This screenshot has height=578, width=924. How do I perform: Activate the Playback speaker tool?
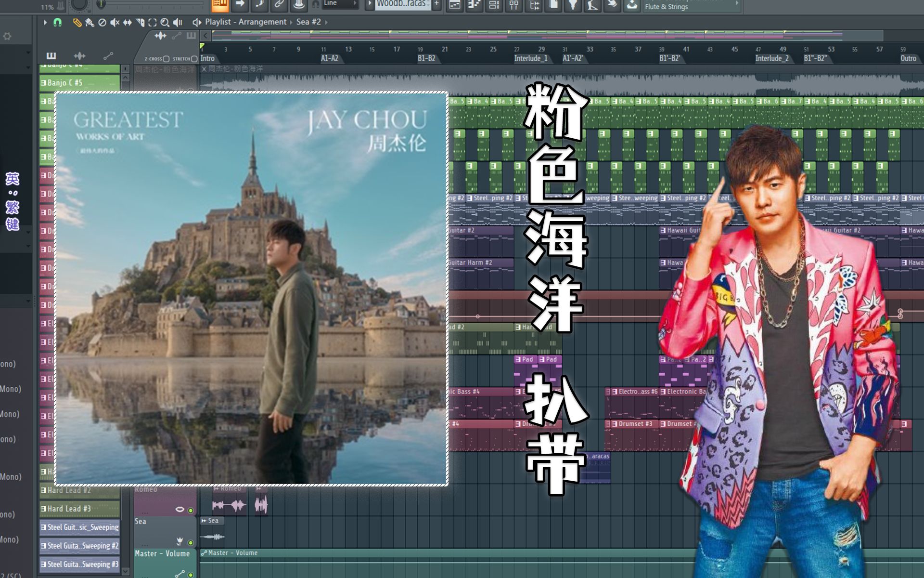(x=178, y=22)
